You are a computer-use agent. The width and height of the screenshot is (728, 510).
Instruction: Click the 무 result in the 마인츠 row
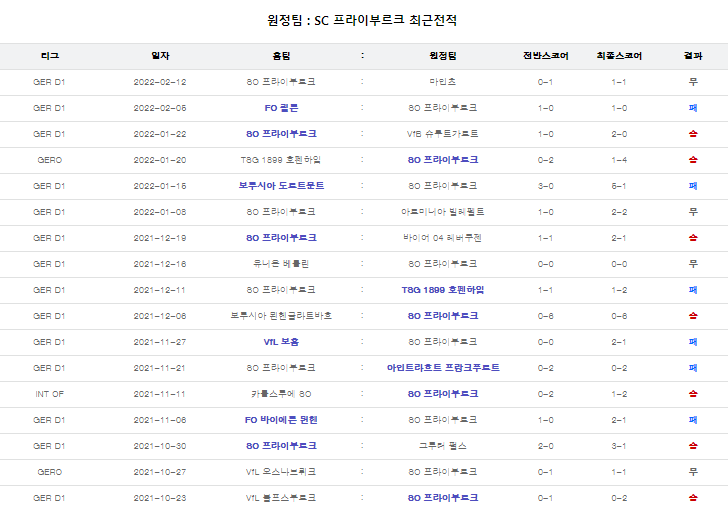(693, 82)
